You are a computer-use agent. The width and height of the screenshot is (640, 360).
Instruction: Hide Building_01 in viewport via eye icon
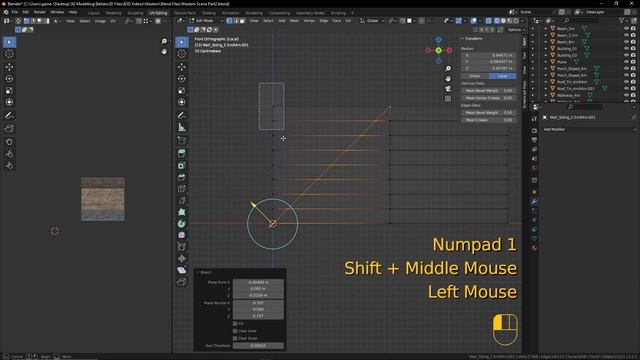coord(626,49)
